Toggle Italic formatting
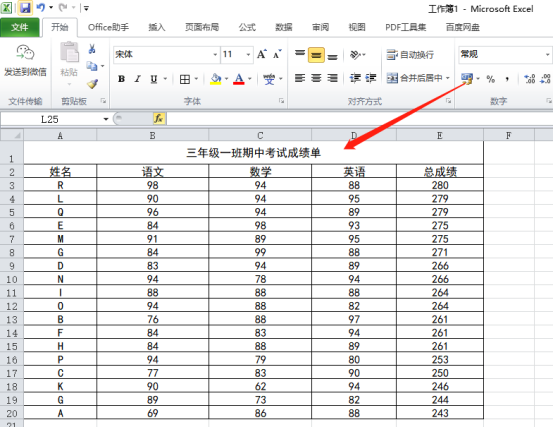Viewport: 554px width, 427px height. [137, 79]
